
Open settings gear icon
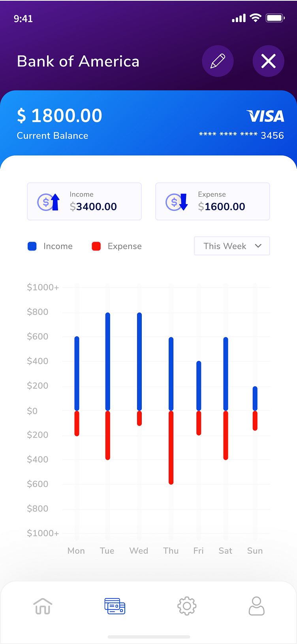pyautogui.click(x=187, y=606)
